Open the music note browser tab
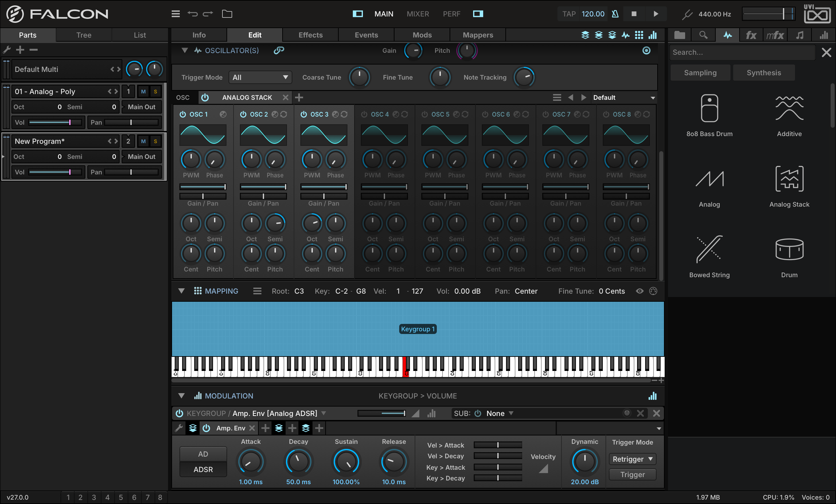This screenshot has width=836, height=504. click(x=799, y=35)
